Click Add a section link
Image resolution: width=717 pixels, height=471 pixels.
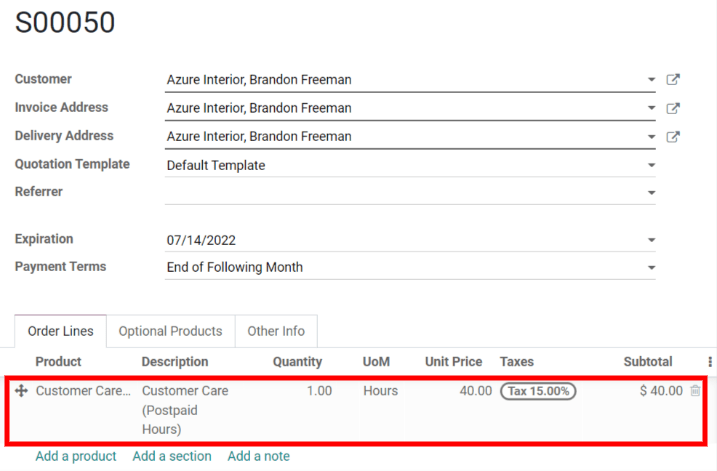click(x=172, y=456)
